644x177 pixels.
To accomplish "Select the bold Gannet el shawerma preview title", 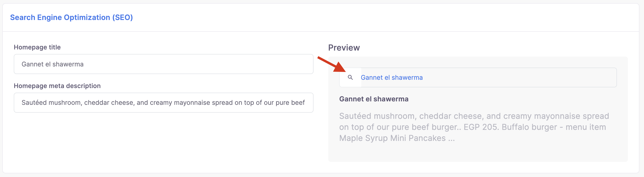I will (374, 99).
